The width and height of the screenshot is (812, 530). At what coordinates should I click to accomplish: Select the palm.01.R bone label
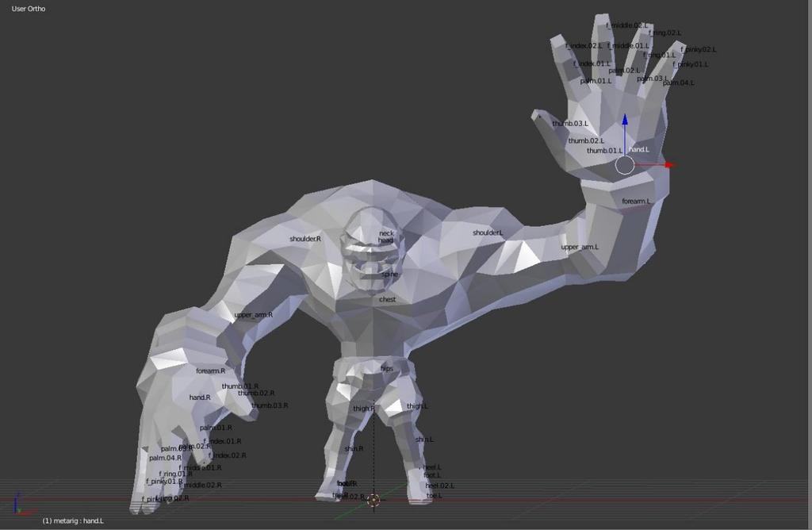point(216,428)
